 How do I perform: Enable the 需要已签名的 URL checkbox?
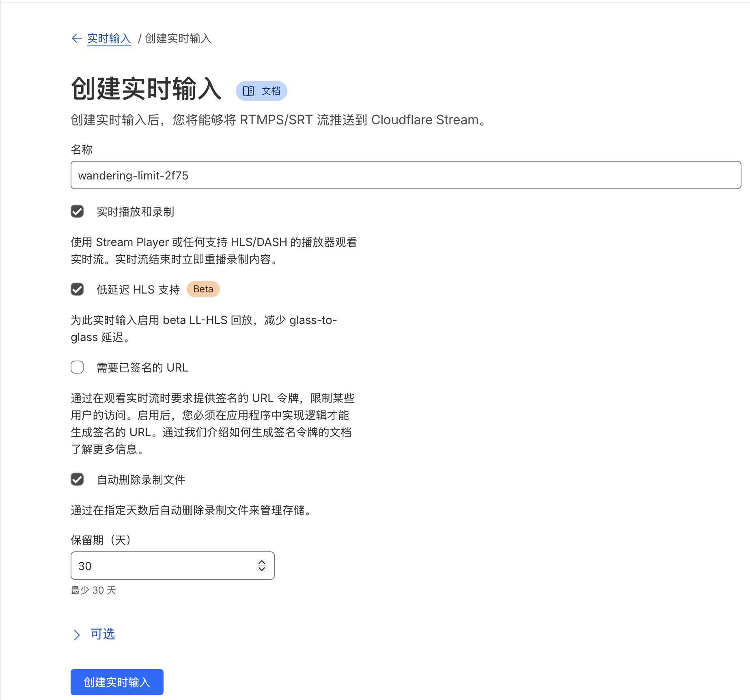tap(77, 367)
